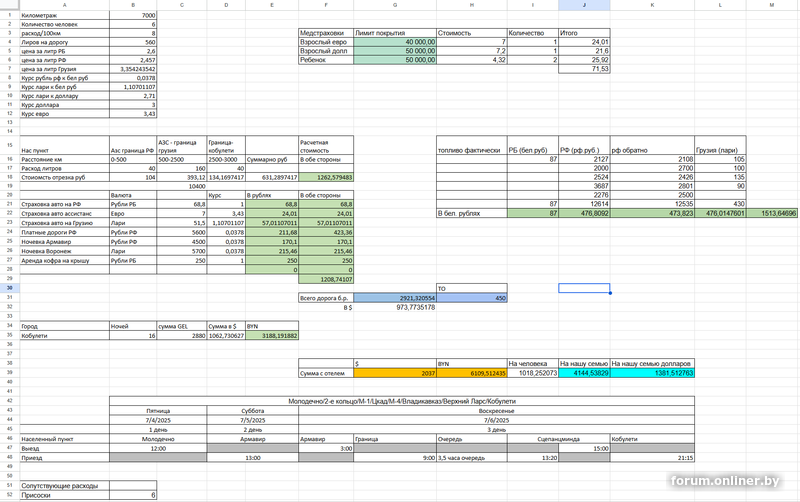The height and width of the screenshot is (502, 800).
Task: Select the insurance total 71,53
Action: click(x=584, y=69)
